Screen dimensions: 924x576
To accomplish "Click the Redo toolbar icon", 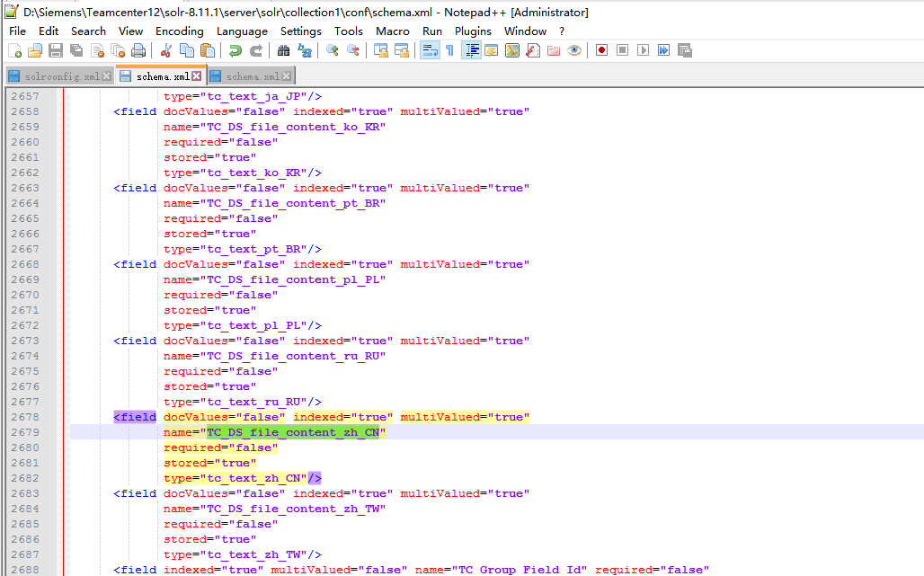I will (256, 50).
